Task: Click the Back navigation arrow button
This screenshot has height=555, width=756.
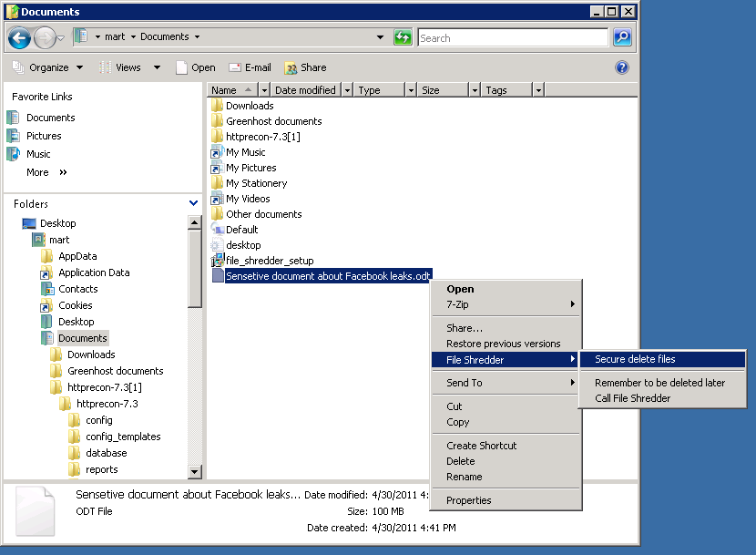Action: [20, 38]
